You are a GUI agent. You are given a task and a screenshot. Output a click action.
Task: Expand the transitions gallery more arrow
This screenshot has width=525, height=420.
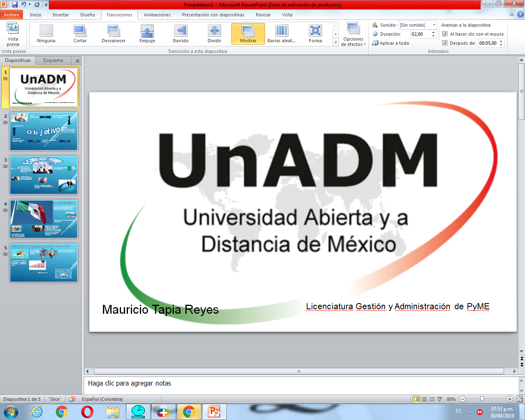pos(336,43)
